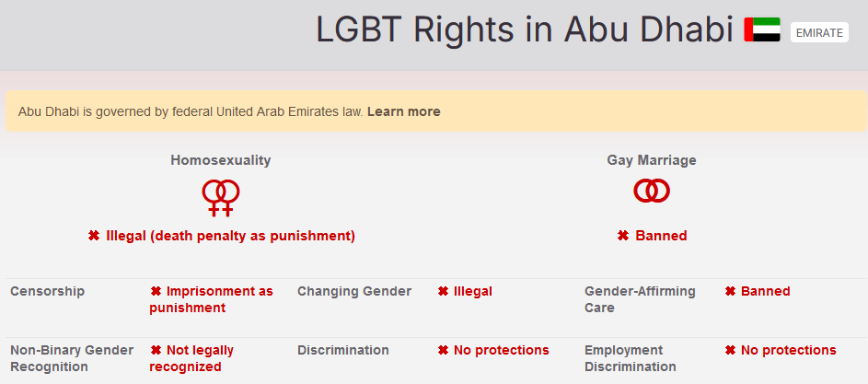
Task: Open the Learn more link
Action: (403, 112)
